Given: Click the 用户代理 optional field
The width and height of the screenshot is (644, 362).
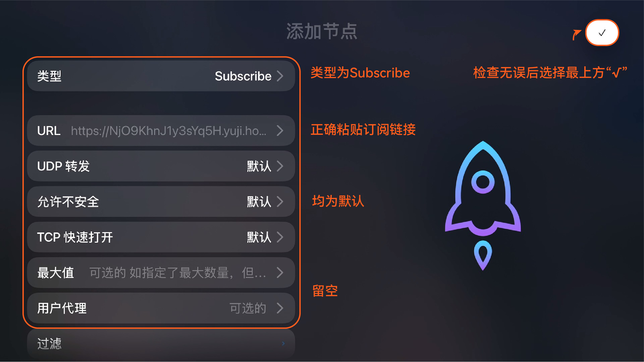Looking at the screenshot, I should [248, 308].
